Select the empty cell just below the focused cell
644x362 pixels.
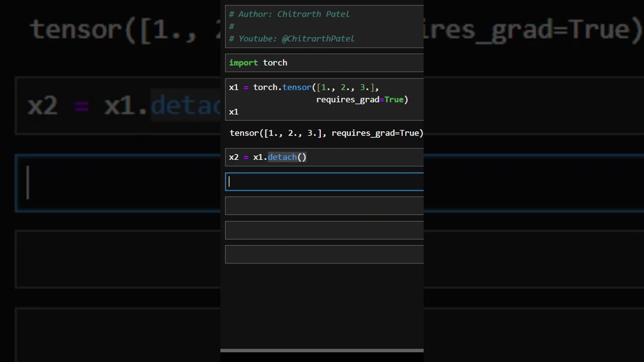[324, 206]
